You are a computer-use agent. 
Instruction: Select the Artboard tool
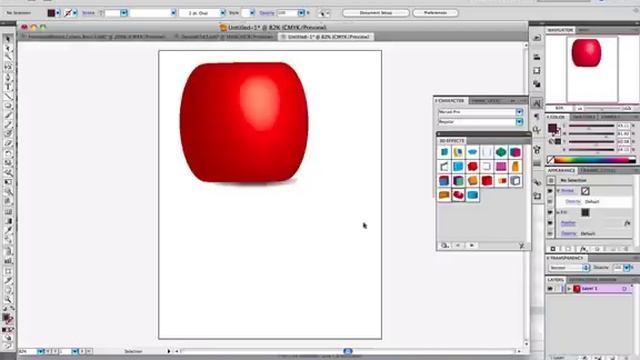[8, 271]
